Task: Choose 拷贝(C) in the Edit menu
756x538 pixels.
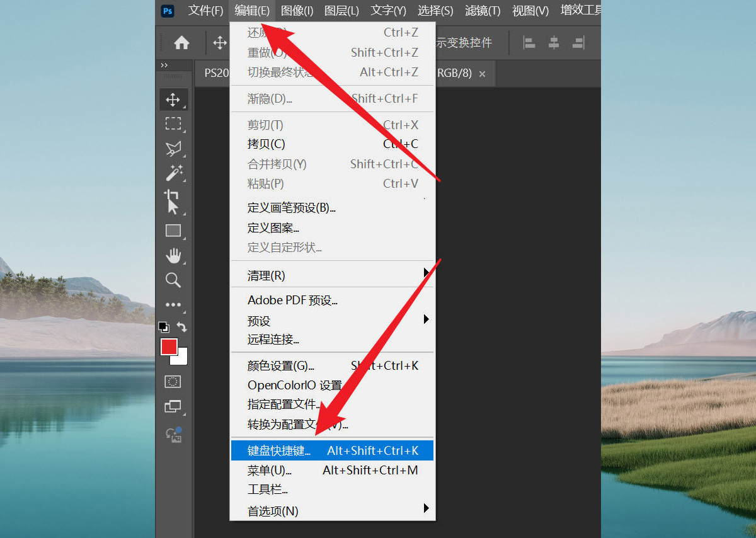Action: 333,144
